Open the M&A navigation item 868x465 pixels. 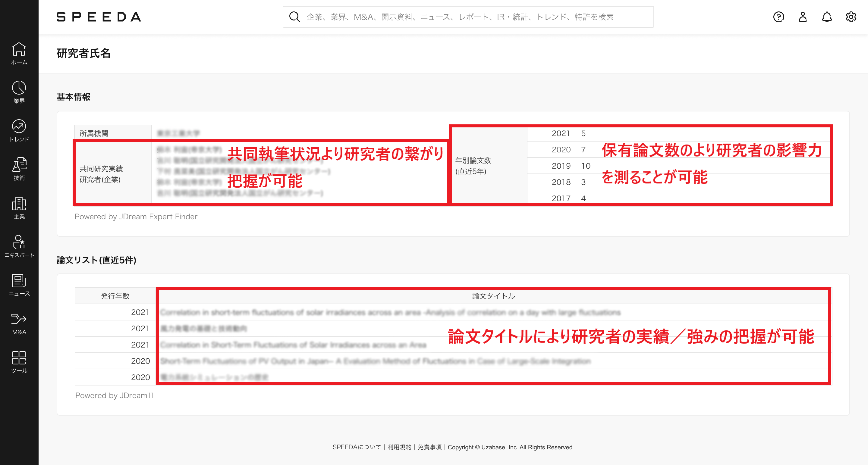(x=19, y=323)
